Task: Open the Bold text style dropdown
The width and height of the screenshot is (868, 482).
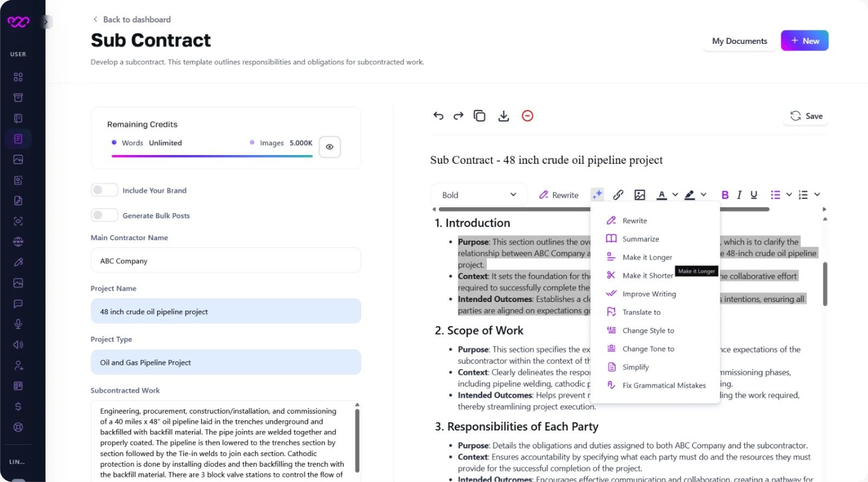Action: (478, 195)
